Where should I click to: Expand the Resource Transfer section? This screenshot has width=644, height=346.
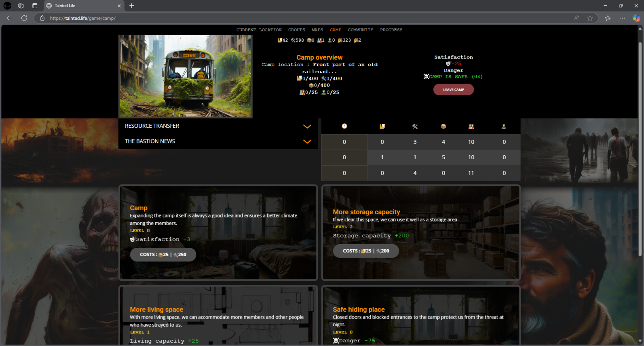coord(307,126)
